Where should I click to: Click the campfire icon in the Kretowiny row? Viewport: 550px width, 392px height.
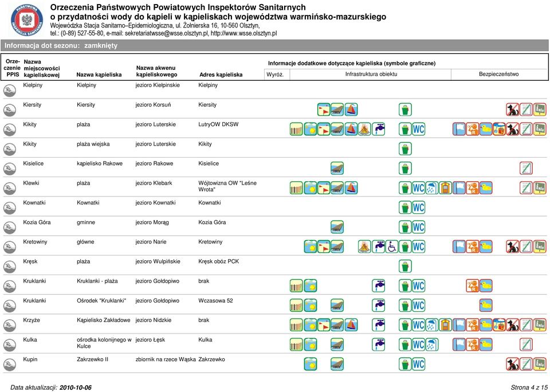coord(365,246)
